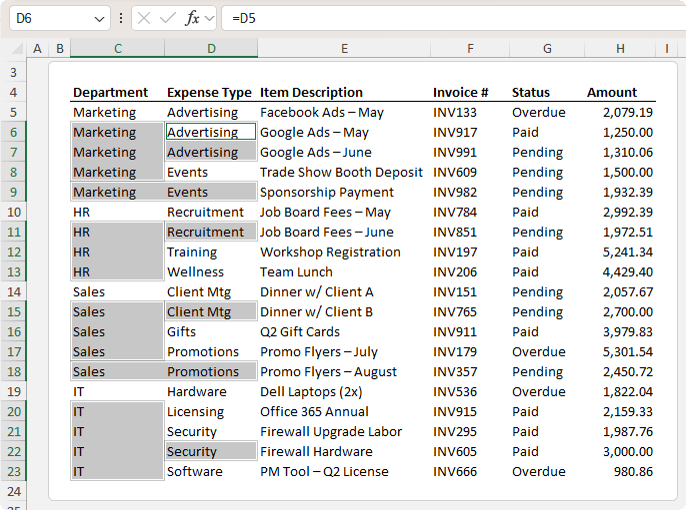Screen dimensions: 686x510
Task: Open the Insert Function fx button
Action: [x=192, y=18]
